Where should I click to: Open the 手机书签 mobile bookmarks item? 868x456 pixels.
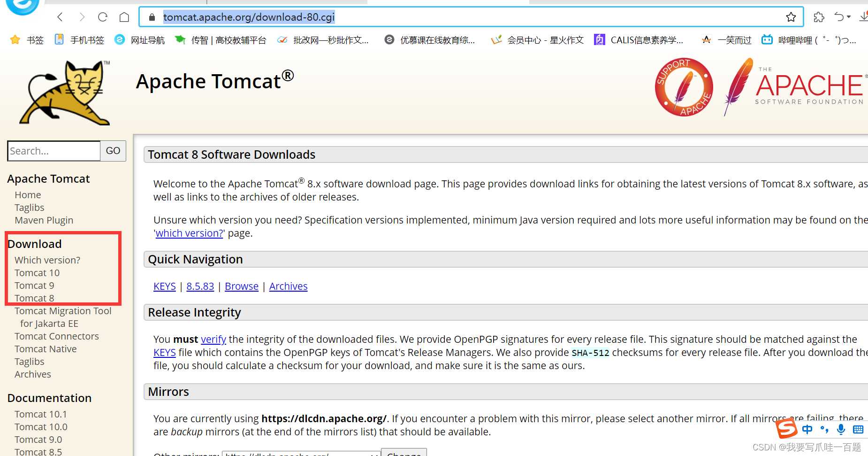(x=79, y=40)
